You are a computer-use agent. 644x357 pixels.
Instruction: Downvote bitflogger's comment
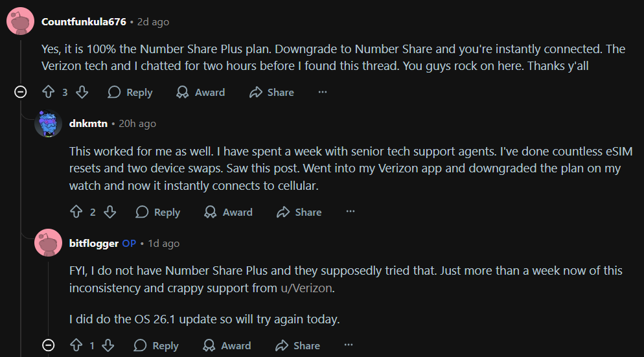pyautogui.click(x=108, y=345)
